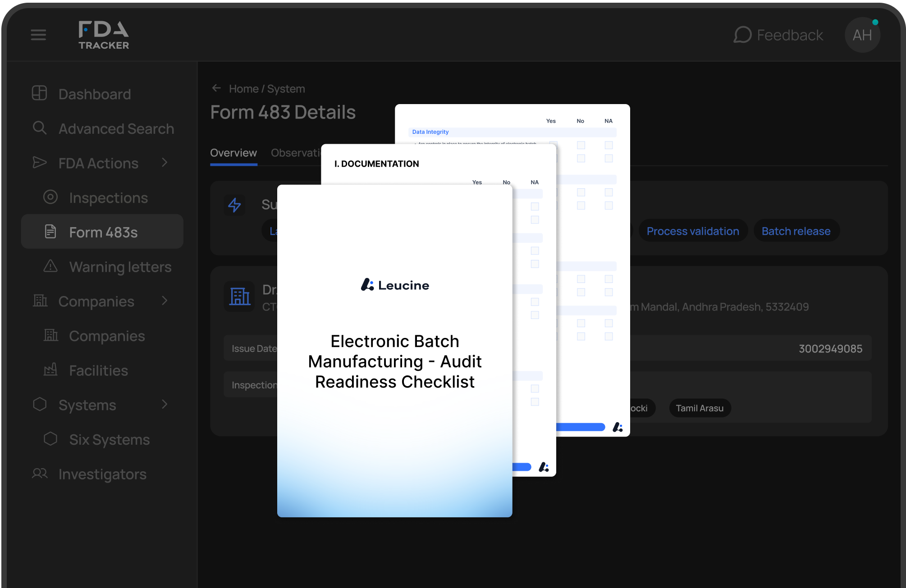Image resolution: width=906 pixels, height=588 pixels.
Task: Click the blue progress bar on back page
Action: [x=581, y=427]
